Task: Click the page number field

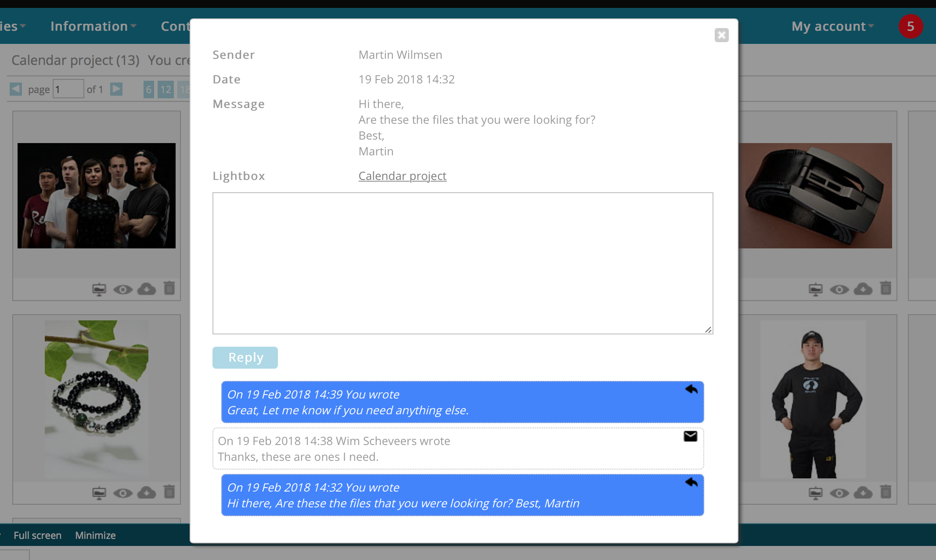Action: coord(68,89)
